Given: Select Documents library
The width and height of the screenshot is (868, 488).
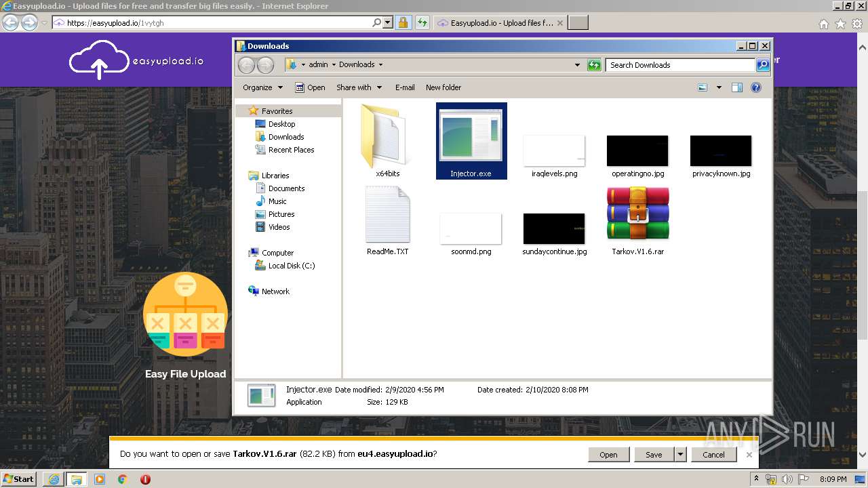Looking at the screenshot, I should click(x=286, y=188).
